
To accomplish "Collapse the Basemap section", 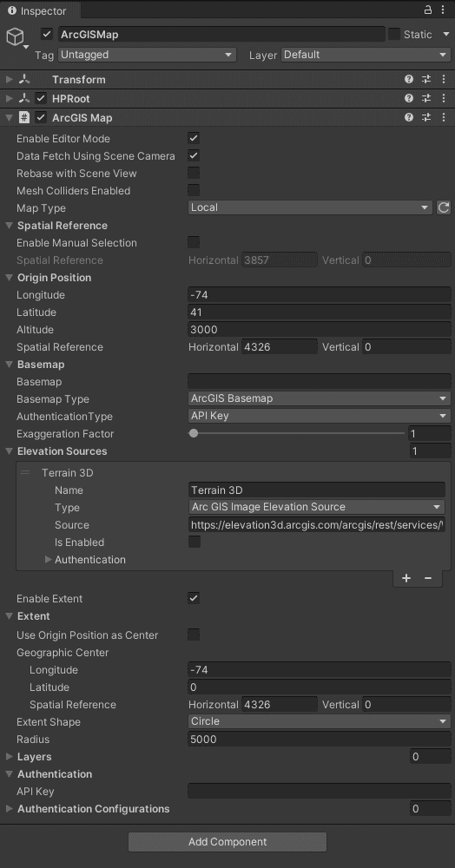I will [x=9, y=365].
